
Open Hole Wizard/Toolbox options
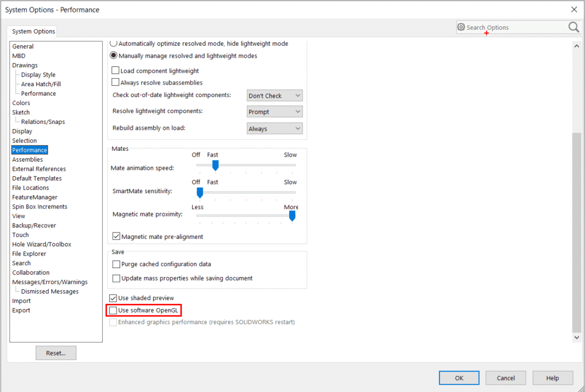41,244
